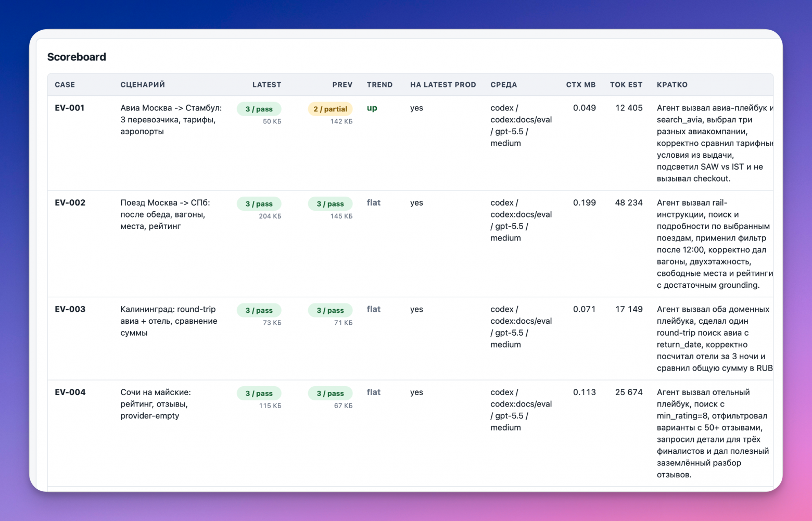
Task: Open the EV-002 case identifier
Action: tap(70, 203)
